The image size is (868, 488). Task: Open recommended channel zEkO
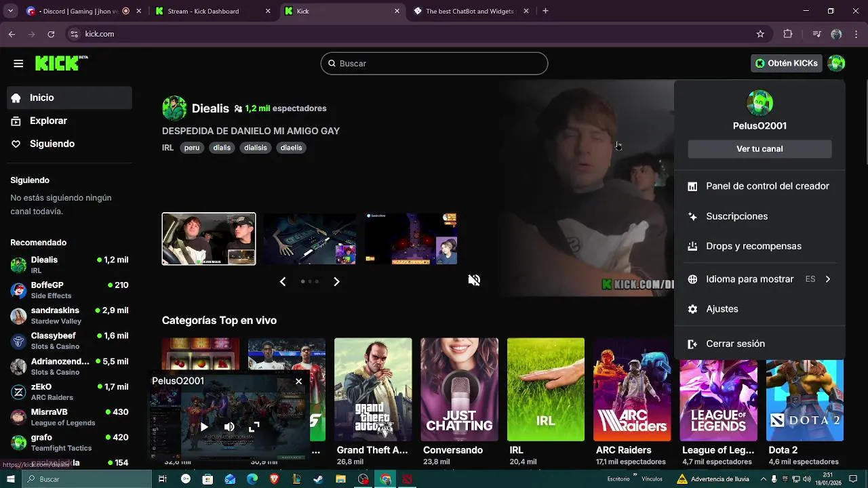point(70,392)
